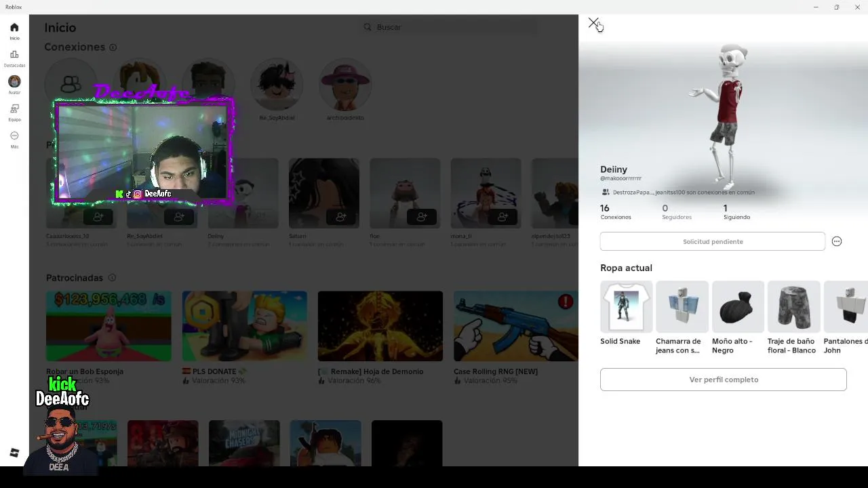Click the Deiiny display name
The height and width of the screenshot is (488, 868).
pyautogui.click(x=614, y=169)
